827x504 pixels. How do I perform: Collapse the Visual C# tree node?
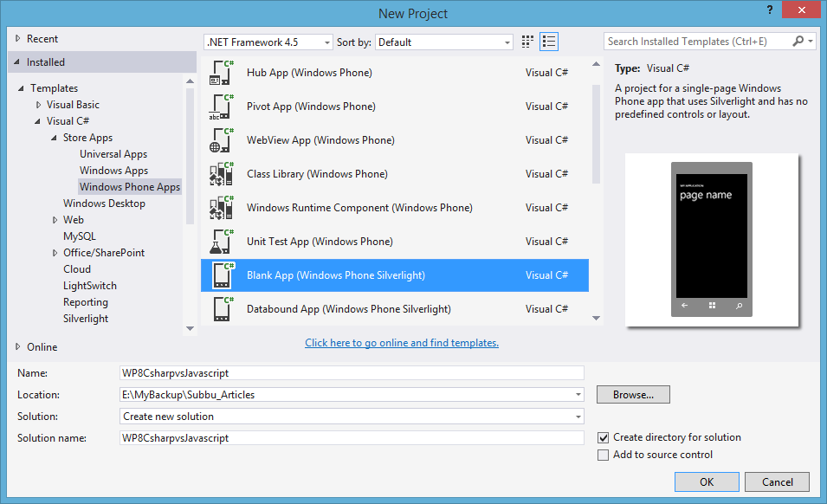(x=38, y=120)
